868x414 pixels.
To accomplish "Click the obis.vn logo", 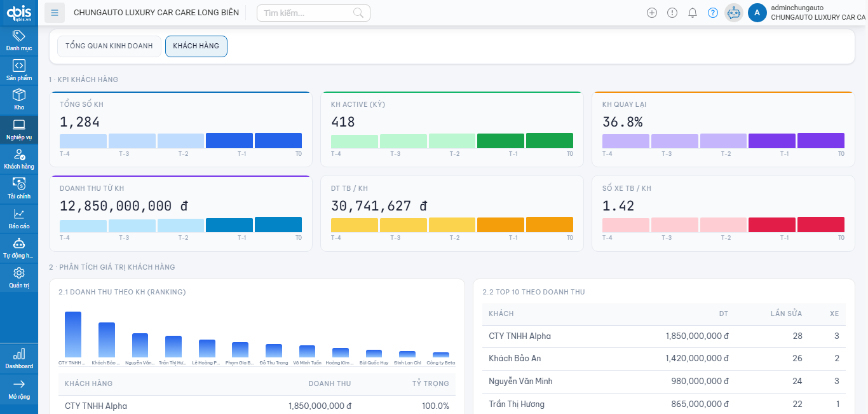I will [x=19, y=12].
